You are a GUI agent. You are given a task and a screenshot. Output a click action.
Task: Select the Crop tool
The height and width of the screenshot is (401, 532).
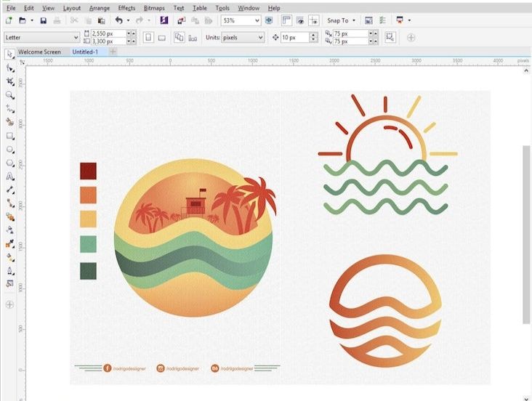(x=10, y=81)
